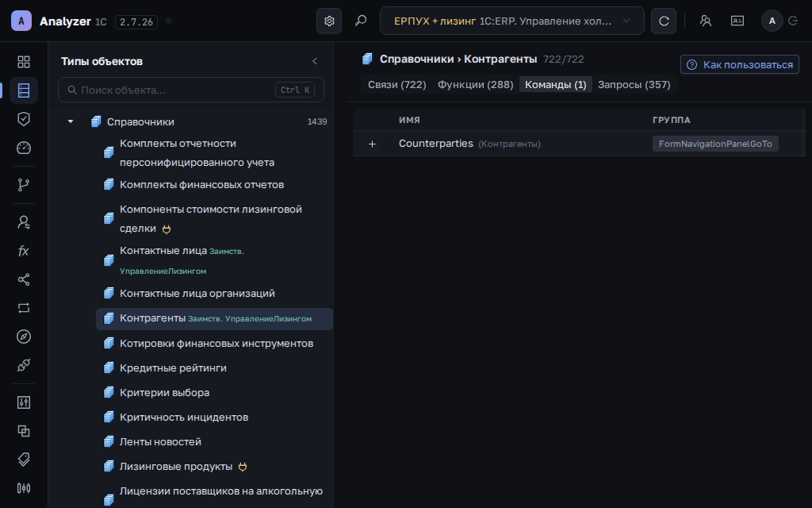
Task: Click the Как пользоваться help button
Action: pyautogui.click(x=740, y=65)
